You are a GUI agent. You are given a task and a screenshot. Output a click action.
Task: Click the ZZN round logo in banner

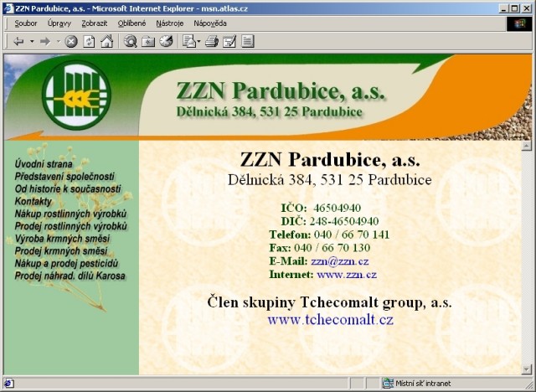tap(76, 95)
